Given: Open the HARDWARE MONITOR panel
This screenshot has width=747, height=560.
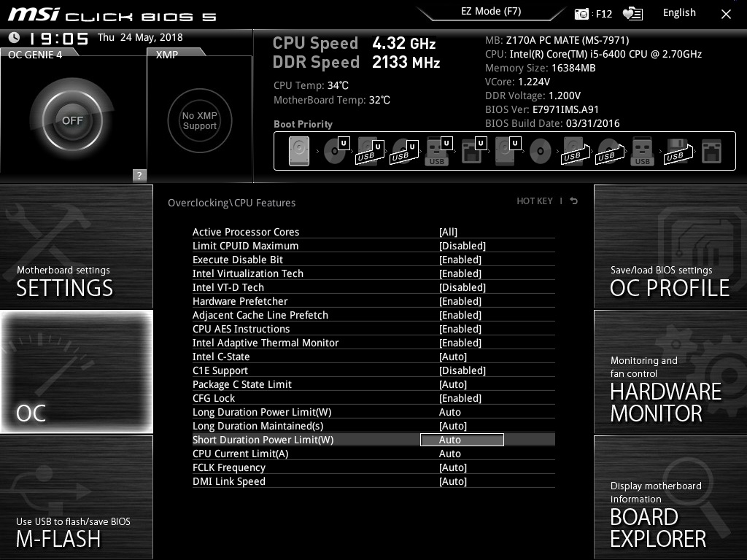Looking at the screenshot, I should click(x=670, y=372).
